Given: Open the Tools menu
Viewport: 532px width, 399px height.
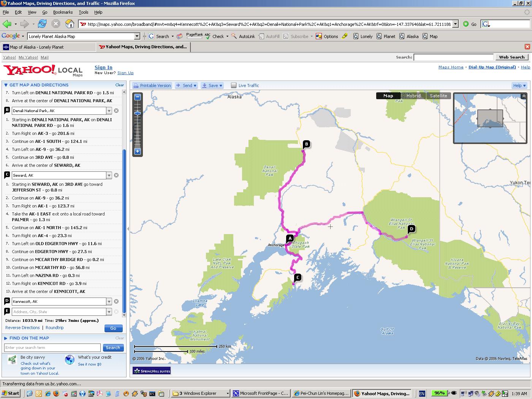Looking at the screenshot, I should click(x=84, y=12).
